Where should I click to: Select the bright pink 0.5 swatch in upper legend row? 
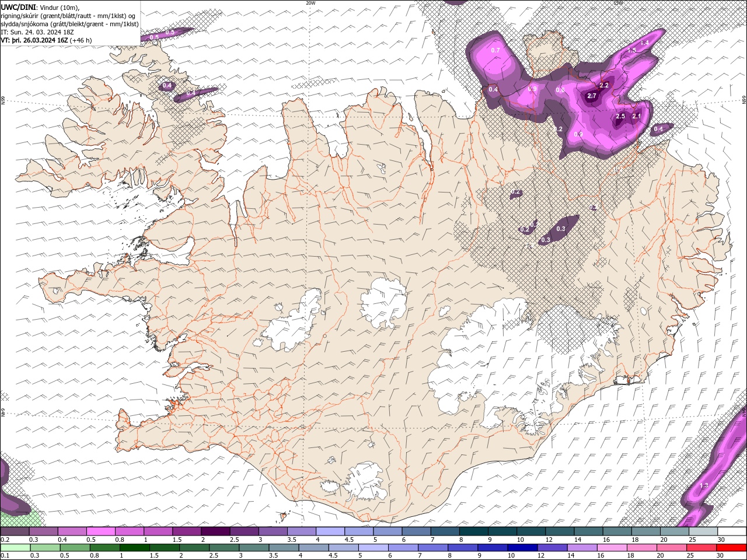[x=101, y=531]
